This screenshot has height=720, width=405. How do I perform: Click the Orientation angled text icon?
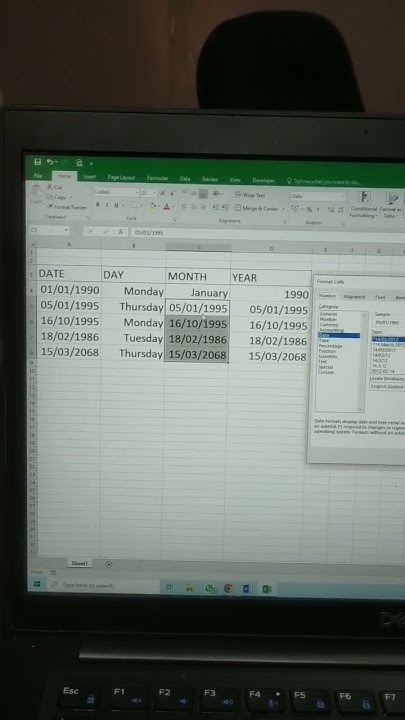[216, 194]
